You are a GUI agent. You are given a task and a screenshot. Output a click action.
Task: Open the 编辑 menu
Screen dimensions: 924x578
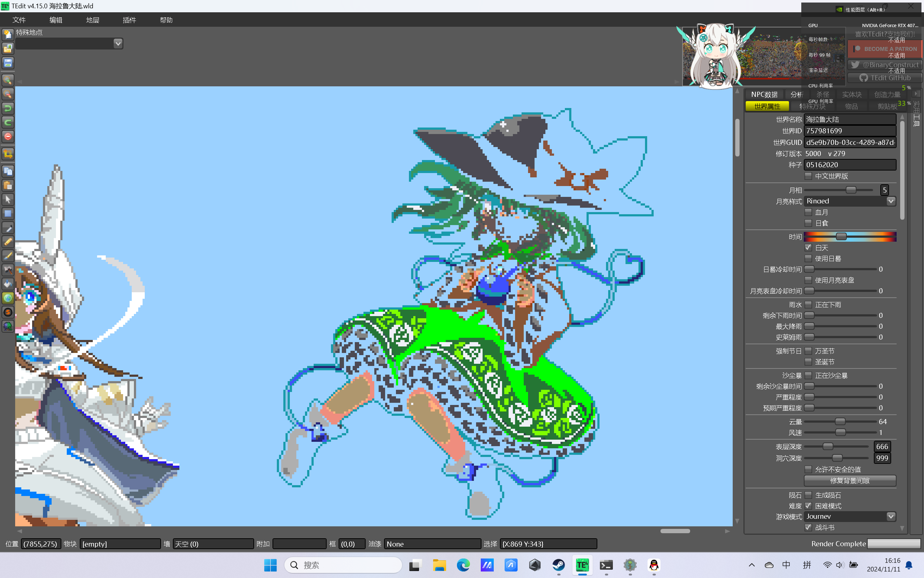click(56, 20)
